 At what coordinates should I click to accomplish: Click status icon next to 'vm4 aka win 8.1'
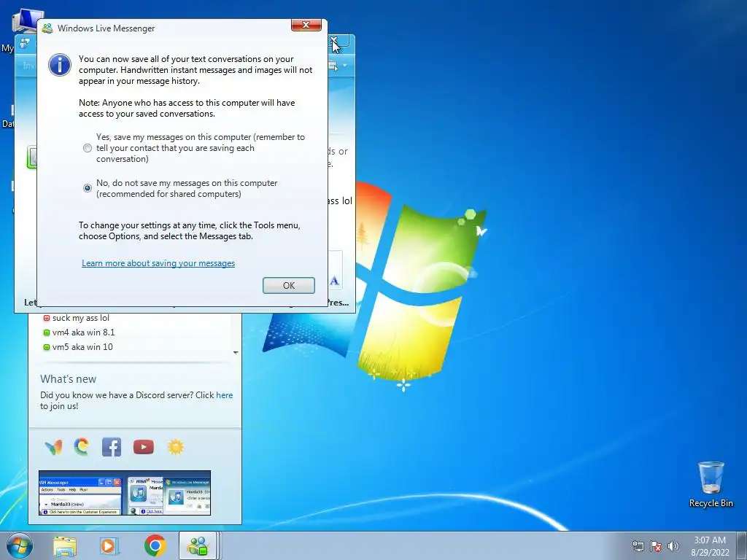(x=46, y=332)
